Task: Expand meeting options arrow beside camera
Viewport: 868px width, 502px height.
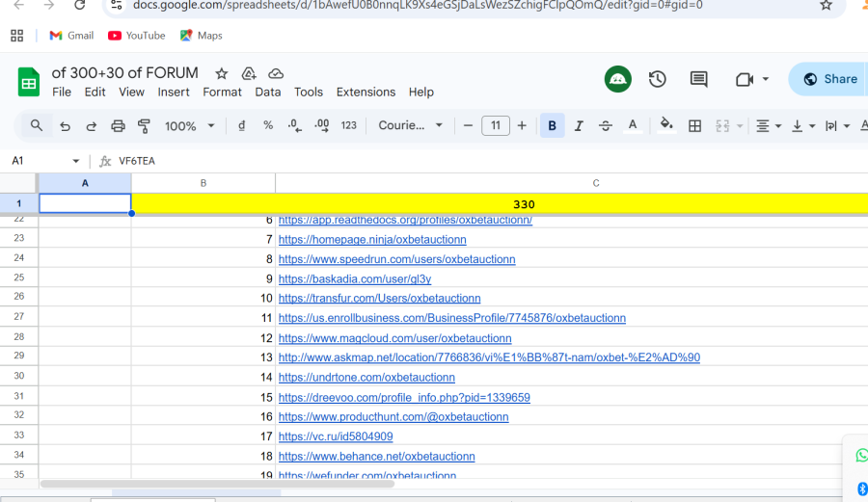Action: (766, 79)
